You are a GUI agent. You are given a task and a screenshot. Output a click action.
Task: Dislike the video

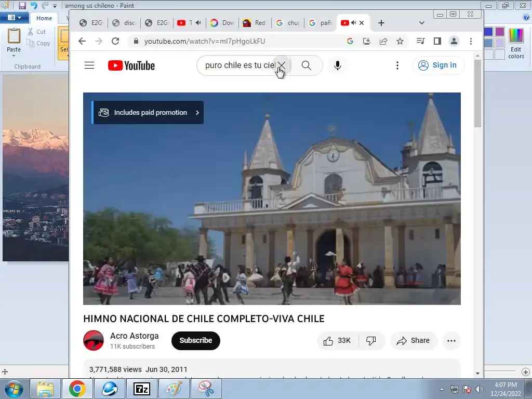click(x=371, y=341)
